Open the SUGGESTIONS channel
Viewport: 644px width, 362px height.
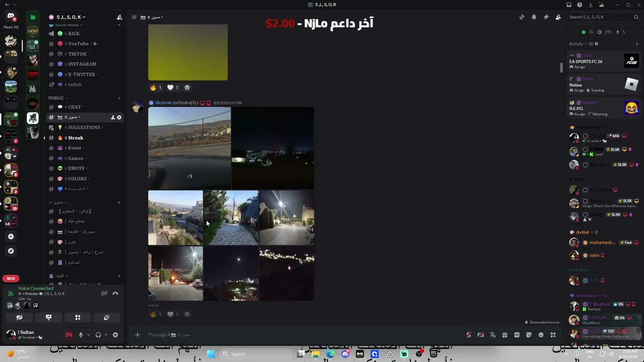(x=85, y=128)
